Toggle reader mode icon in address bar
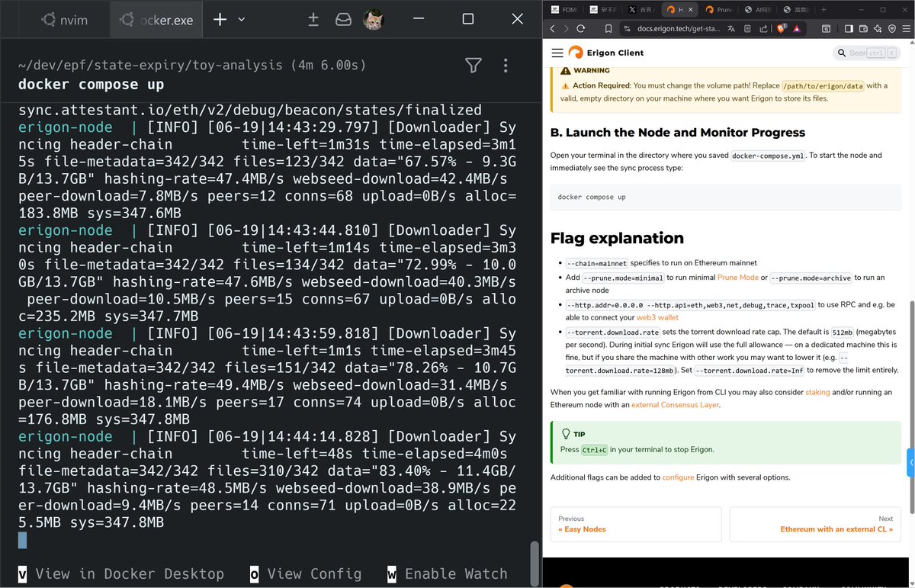915x588 pixels. coord(747,29)
